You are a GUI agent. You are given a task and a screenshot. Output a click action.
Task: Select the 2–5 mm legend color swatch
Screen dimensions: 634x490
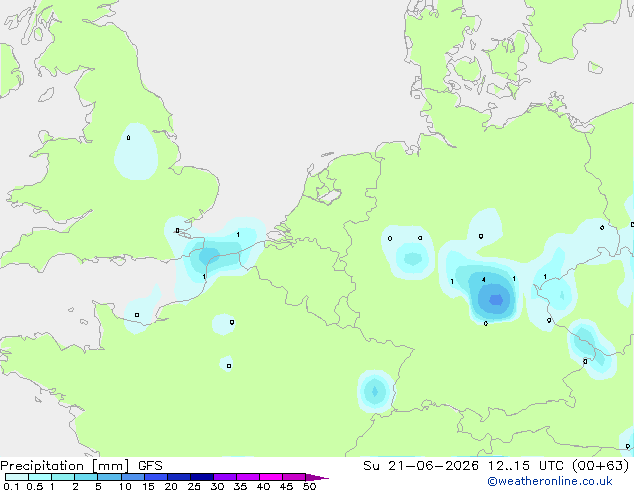[86, 477]
